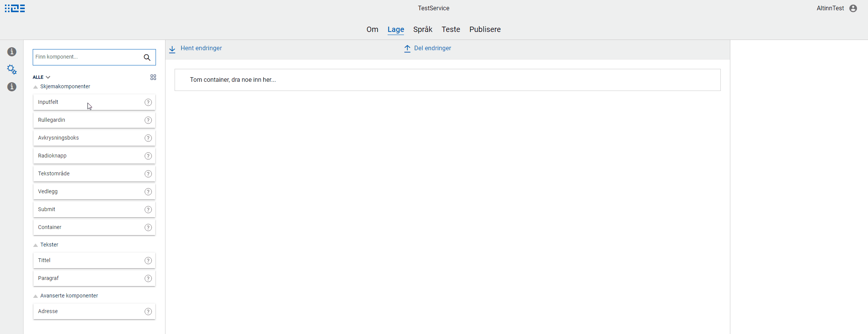Open the gear settings icon in sidebar

(x=12, y=69)
